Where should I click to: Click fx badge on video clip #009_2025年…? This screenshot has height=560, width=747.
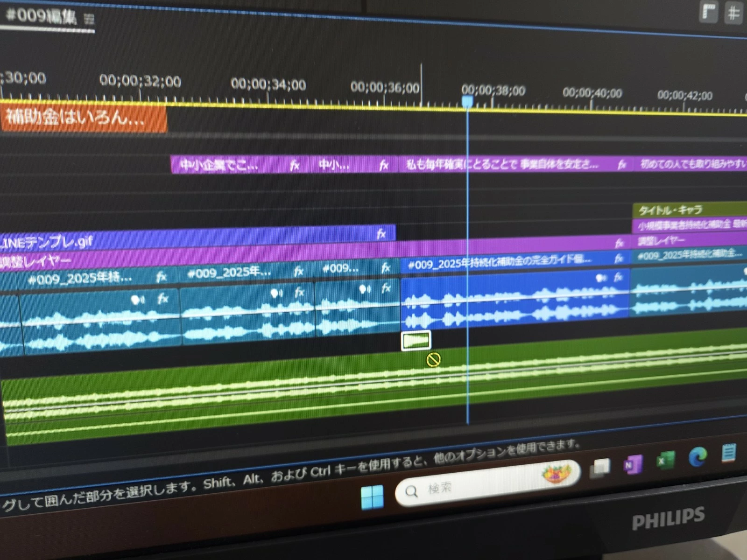(299, 271)
